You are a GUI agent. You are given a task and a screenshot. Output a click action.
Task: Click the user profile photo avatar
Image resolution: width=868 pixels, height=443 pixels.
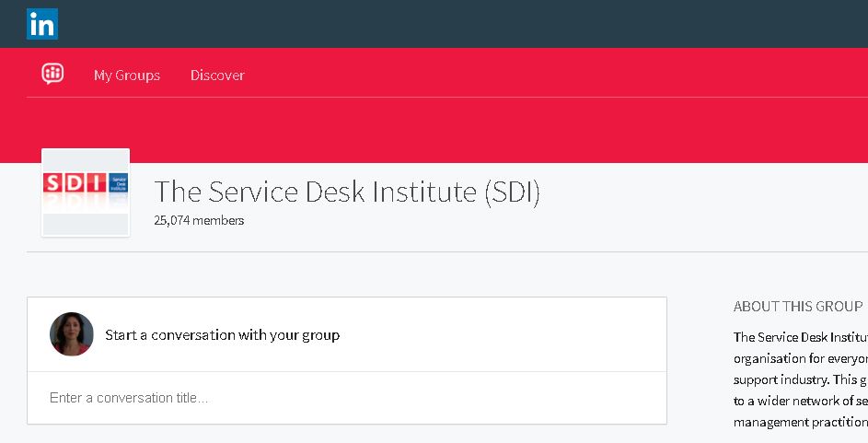tap(72, 334)
